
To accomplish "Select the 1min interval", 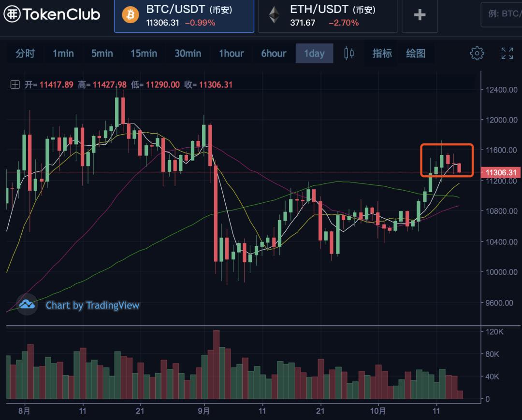I will point(63,53).
